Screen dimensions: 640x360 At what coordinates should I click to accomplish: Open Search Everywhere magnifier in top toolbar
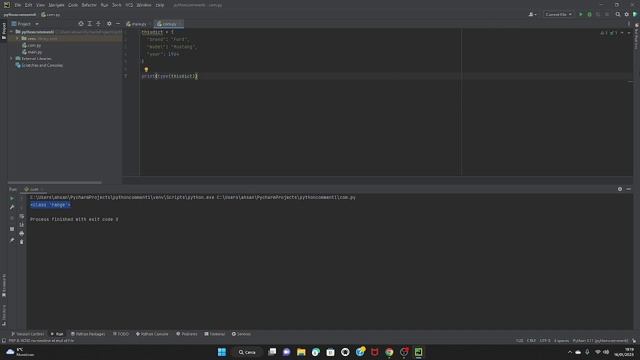[618, 14]
